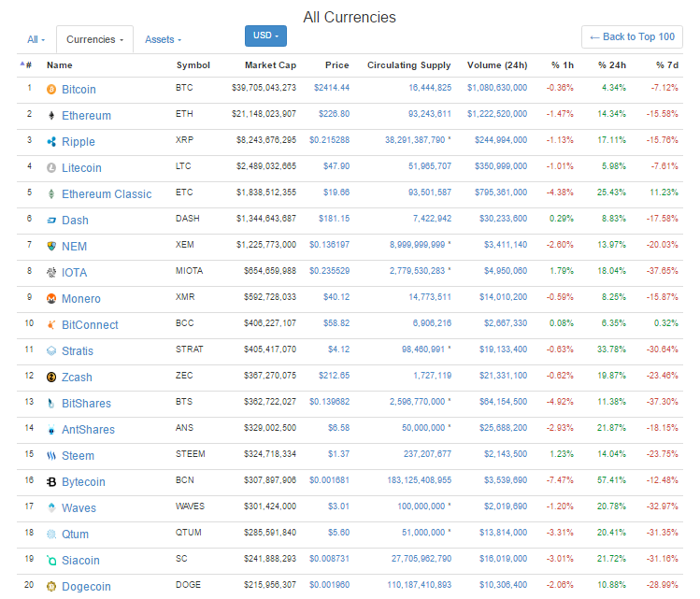Open the IOTA name link
Screen dimensions: 700x599
[74, 273]
